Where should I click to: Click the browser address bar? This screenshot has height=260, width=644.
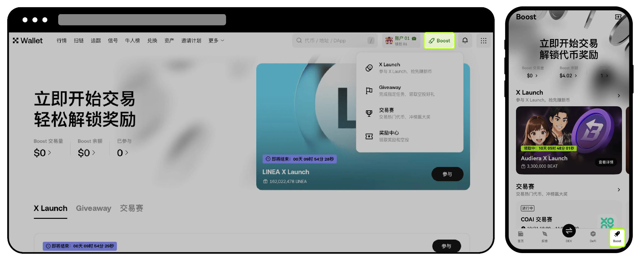click(142, 20)
